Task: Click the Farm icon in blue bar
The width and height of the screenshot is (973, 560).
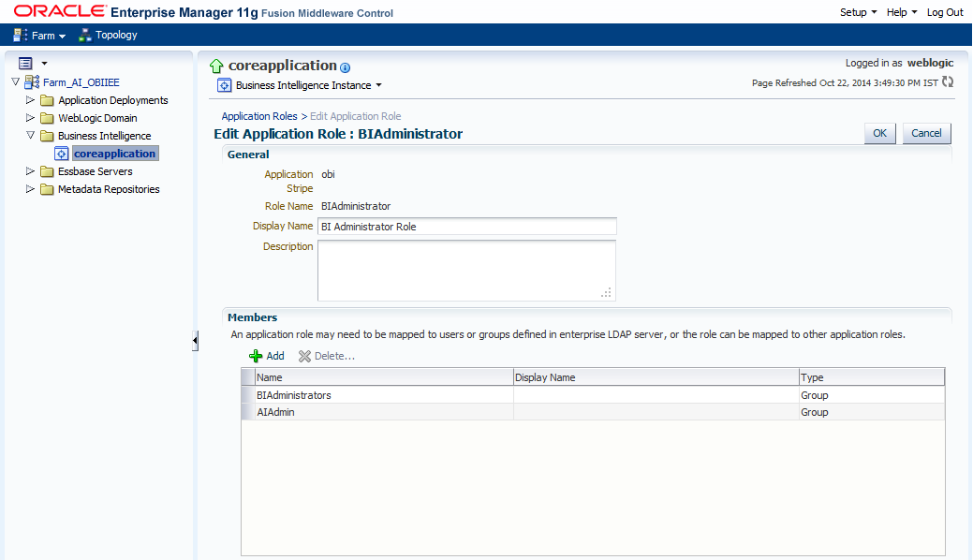Action: point(20,36)
